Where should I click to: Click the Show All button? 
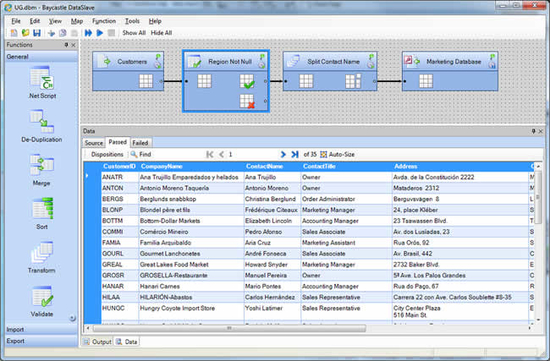click(x=134, y=33)
